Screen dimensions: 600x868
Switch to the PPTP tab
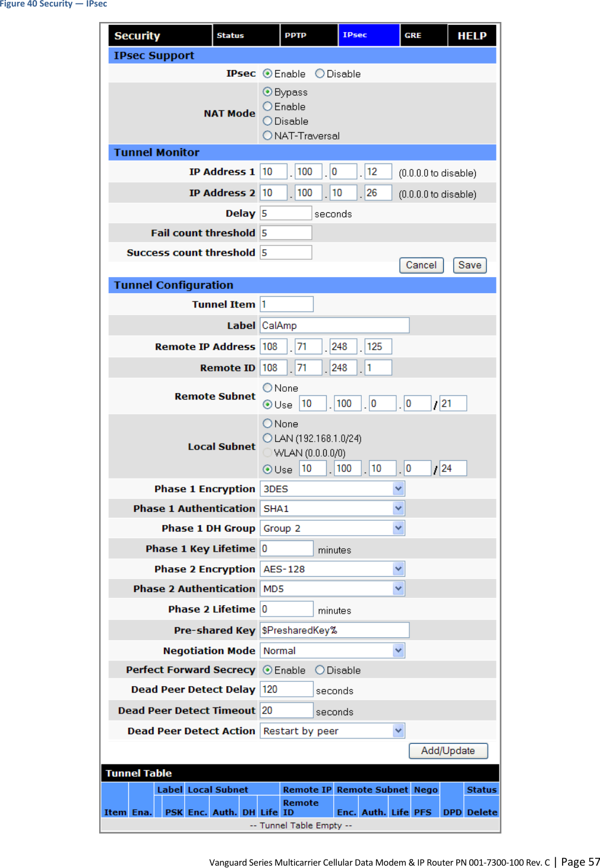pyautogui.click(x=309, y=36)
